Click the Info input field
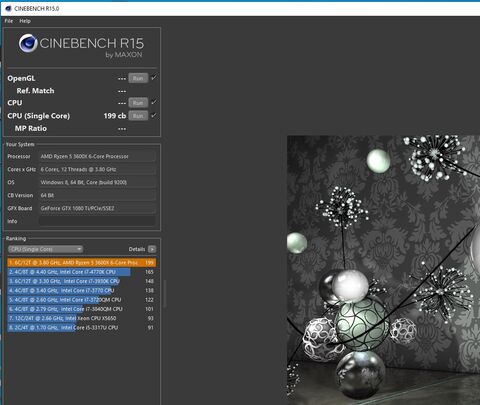The height and width of the screenshot is (405, 480). [x=97, y=221]
